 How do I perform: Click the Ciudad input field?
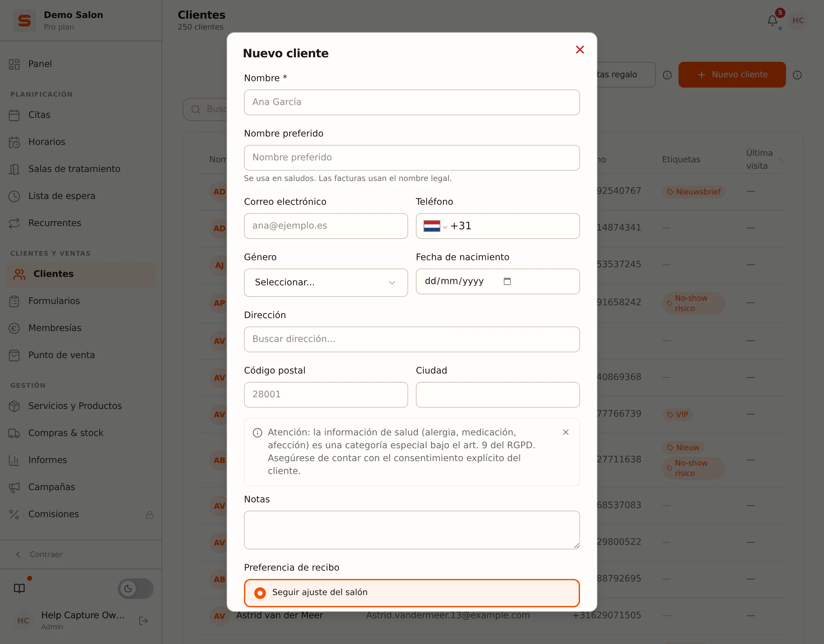coord(497,395)
